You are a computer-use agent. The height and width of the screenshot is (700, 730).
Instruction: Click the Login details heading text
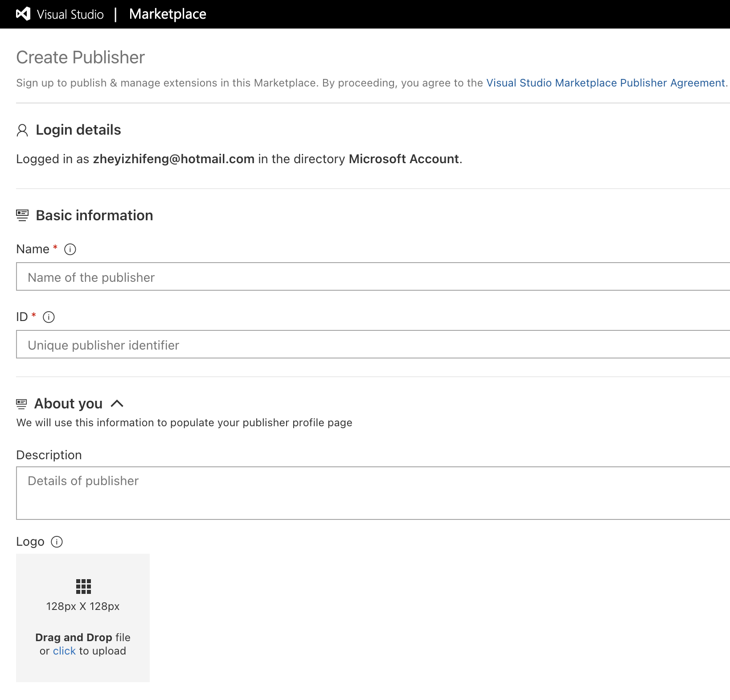[78, 130]
